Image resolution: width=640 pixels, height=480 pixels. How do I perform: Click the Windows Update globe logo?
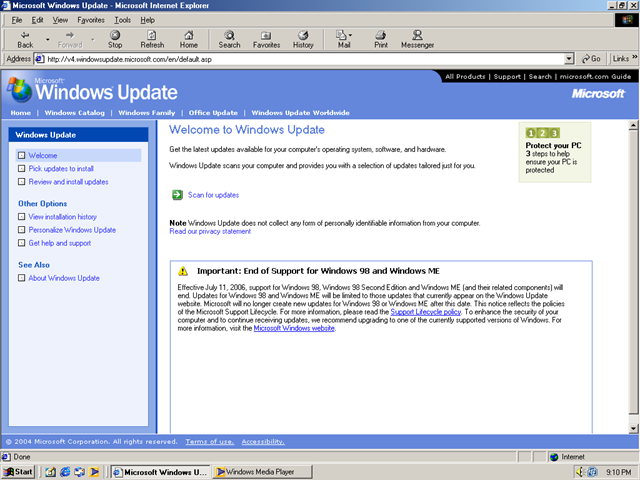[x=19, y=90]
